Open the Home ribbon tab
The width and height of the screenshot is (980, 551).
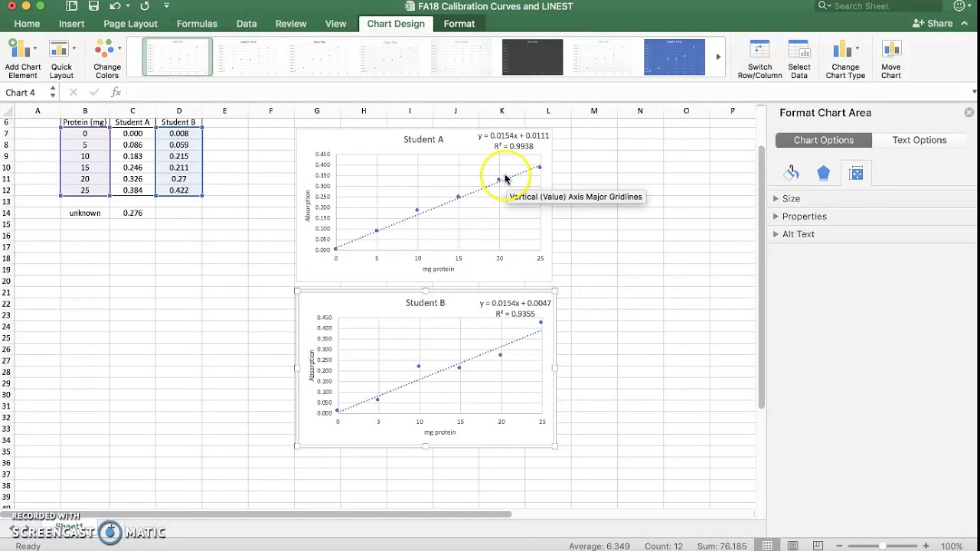point(27,24)
